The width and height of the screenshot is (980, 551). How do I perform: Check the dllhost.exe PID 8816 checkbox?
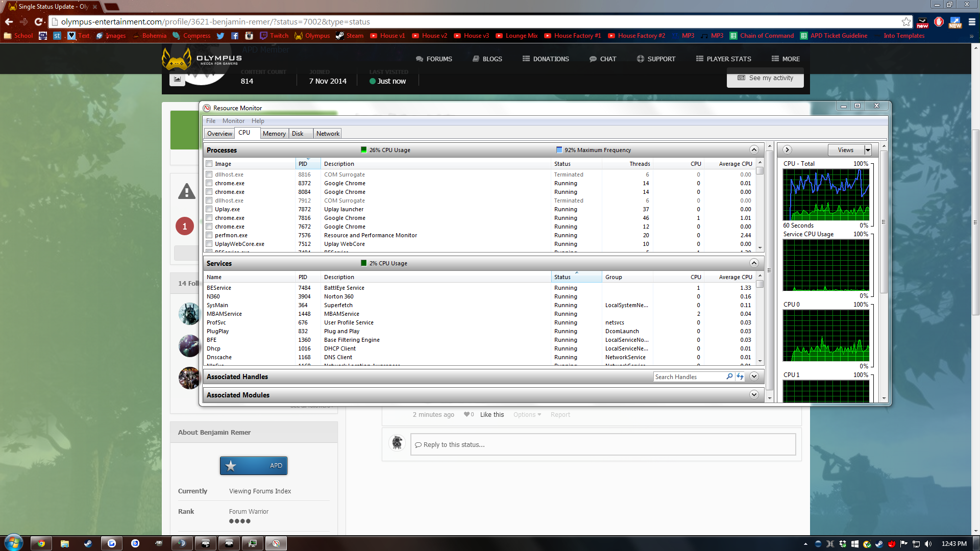(209, 174)
